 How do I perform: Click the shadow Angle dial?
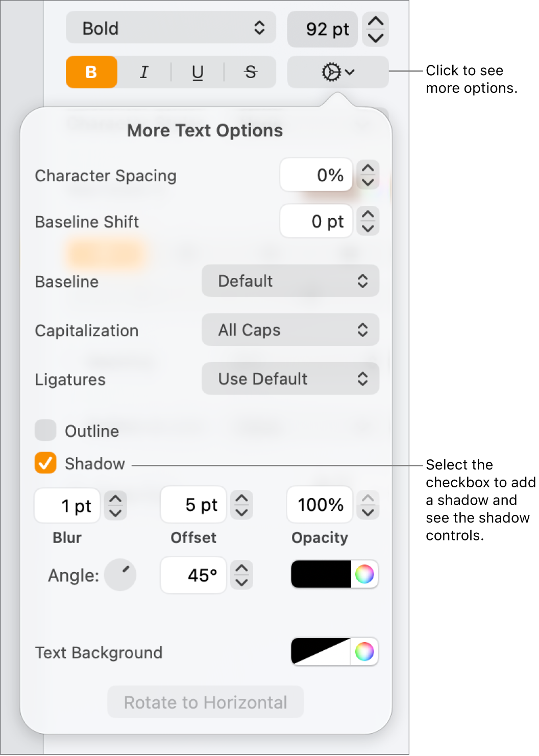point(120,575)
